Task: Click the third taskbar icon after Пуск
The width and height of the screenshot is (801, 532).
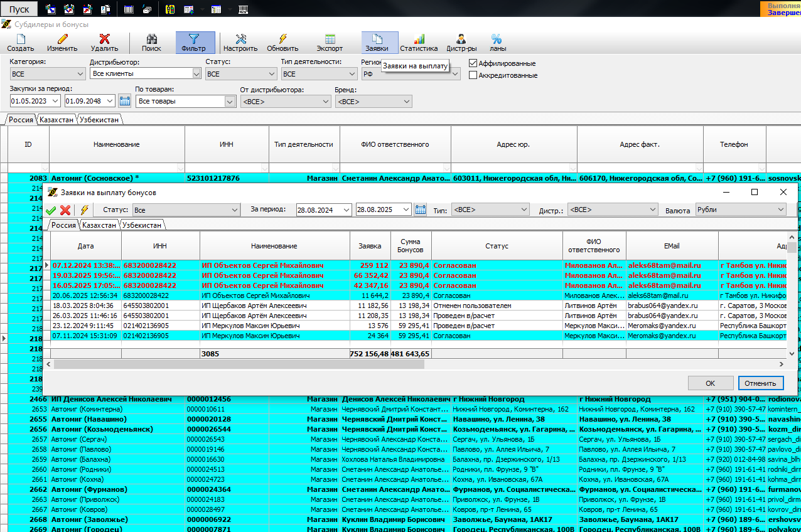Action: 87,9
